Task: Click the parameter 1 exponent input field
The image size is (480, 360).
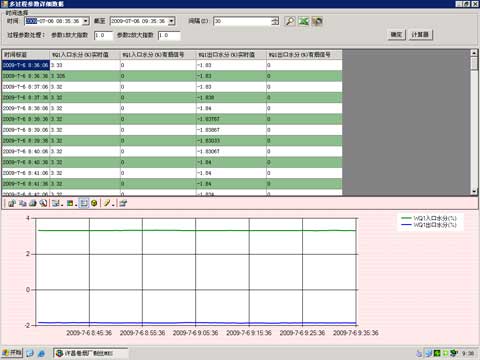Action: click(103, 35)
